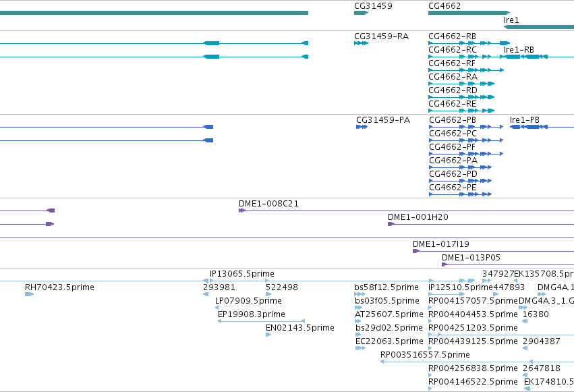Screen dimensions: 574x392
Task: Select EST RP004146522.5prime
Action: pyautogui.click(x=473, y=382)
